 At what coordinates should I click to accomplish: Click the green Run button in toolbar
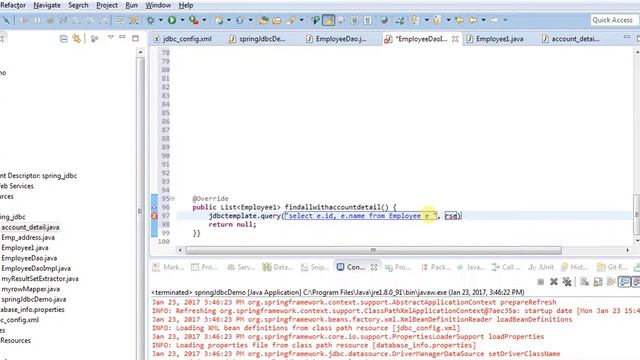[172, 20]
